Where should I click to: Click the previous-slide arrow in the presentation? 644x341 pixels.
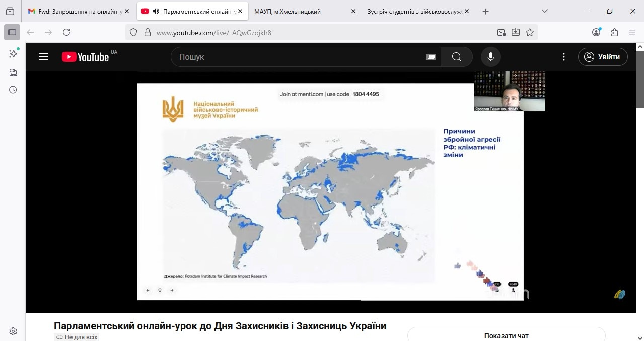[148, 290]
